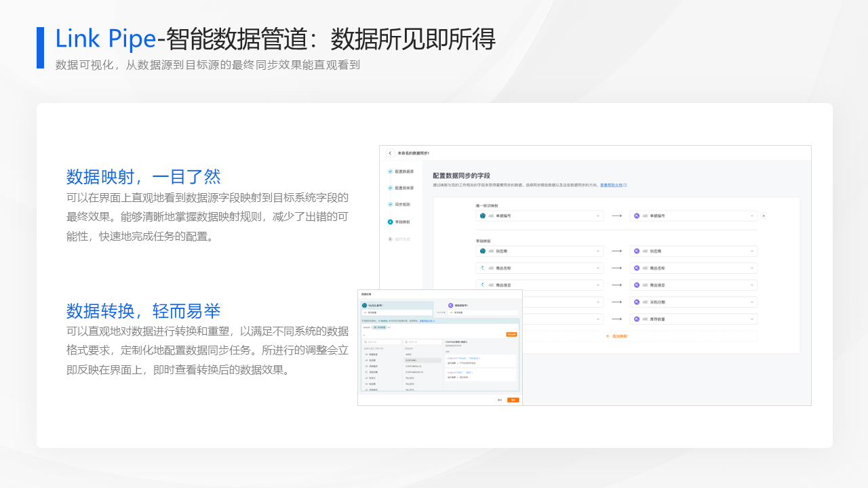Click the middle search field in the dialog
The image size is (868, 488).
[x=422, y=342]
